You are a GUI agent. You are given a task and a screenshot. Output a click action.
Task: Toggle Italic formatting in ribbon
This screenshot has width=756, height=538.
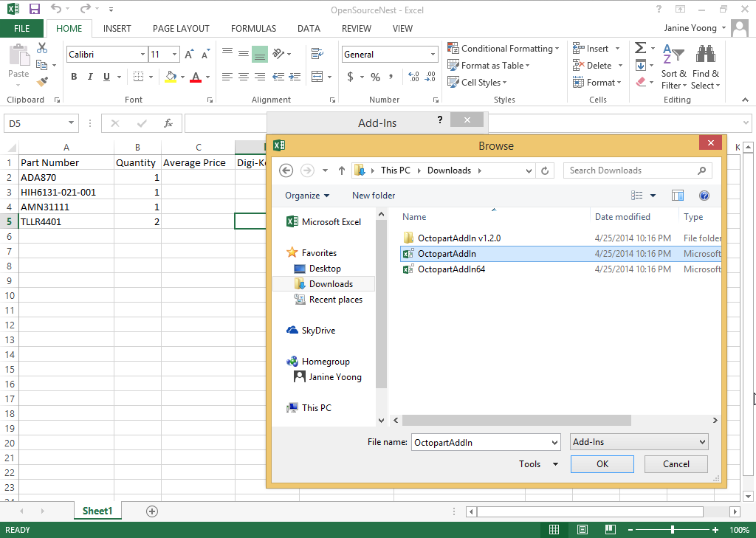point(91,77)
